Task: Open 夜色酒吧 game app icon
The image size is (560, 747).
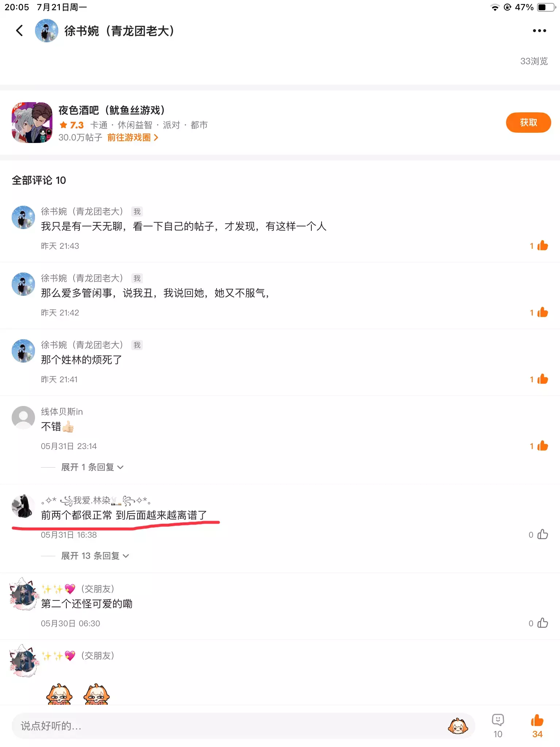Action: click(32, 123)
